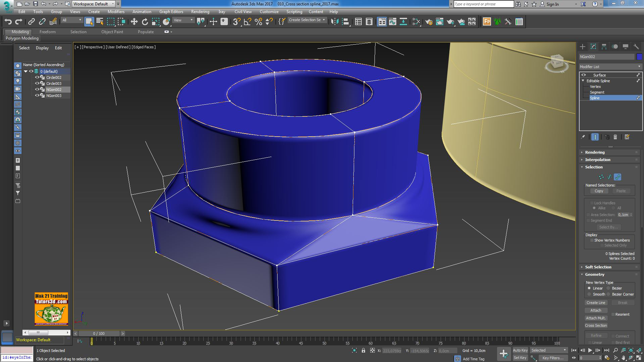Screen dimensions: 644x362
Task: Enable Show Vertex Numbers
Action: coord(592,240)
